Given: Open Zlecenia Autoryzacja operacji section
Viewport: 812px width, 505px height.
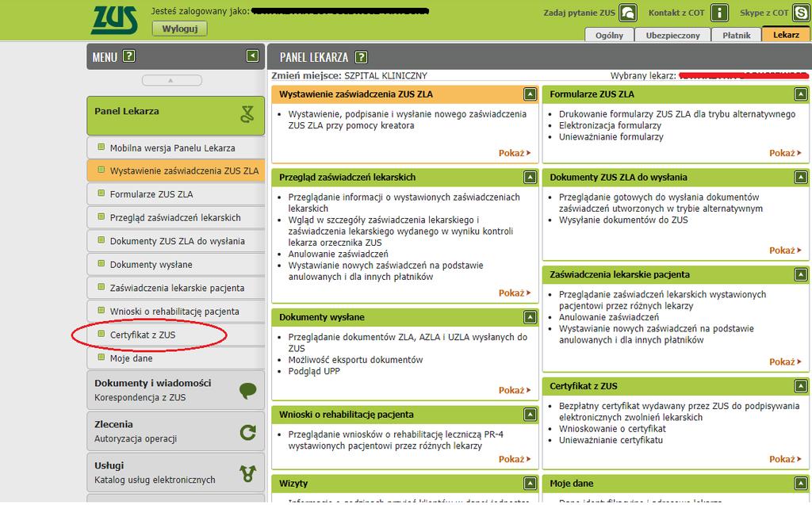Looking at the screenshot, I should point(175,431).
